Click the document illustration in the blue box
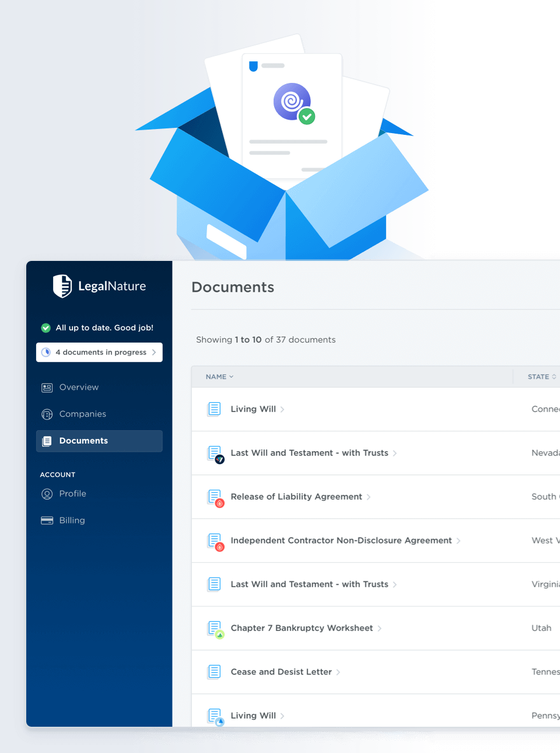Screen dimensions: 560x753 coord(292,114)
